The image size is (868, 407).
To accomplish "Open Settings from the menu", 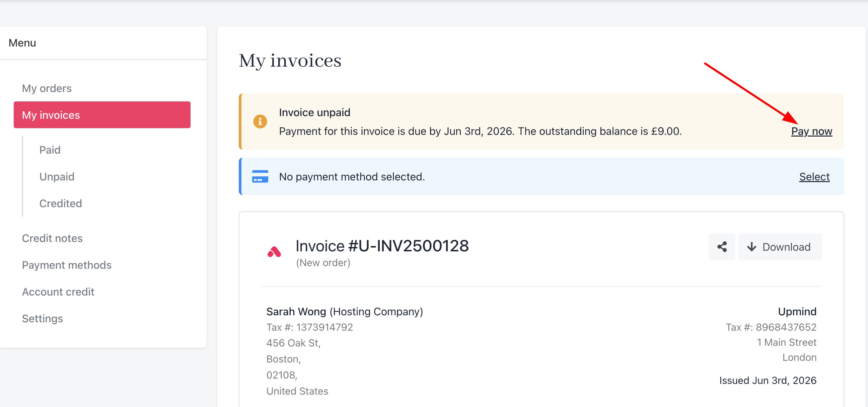I will [x=43, y=319].
